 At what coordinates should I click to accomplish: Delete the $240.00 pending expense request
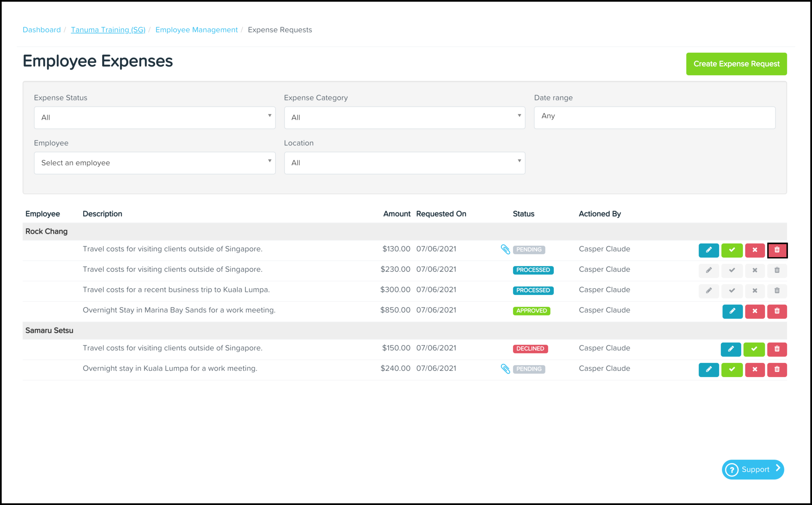pos(777,370)
